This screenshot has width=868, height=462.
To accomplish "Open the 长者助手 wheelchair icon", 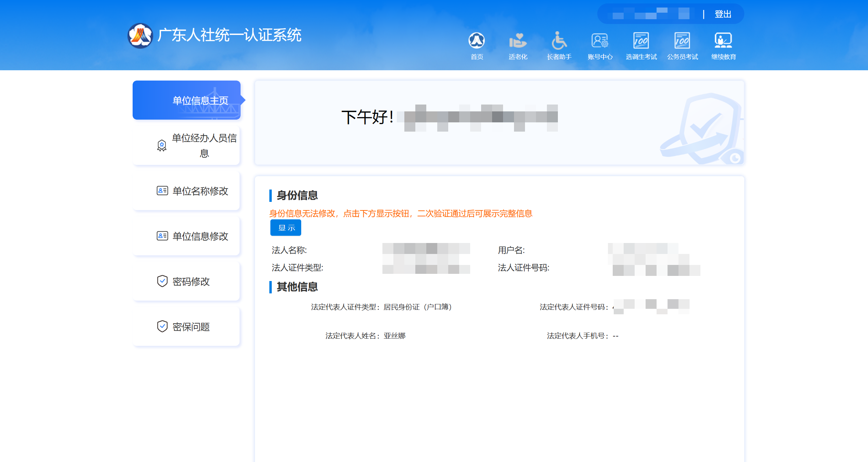I will coord(559,41).
